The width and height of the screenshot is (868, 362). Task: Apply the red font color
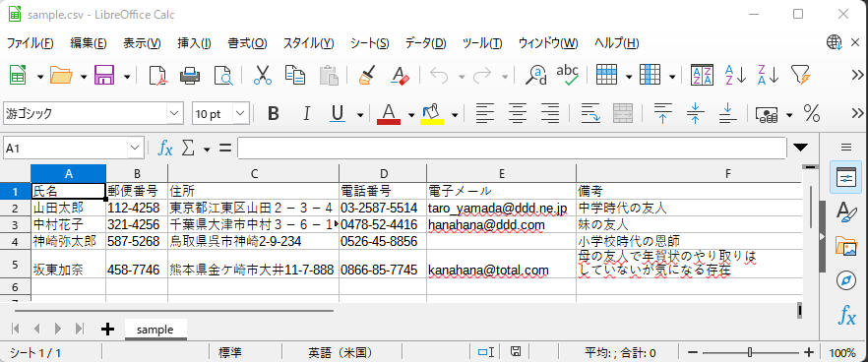[389, 114]
